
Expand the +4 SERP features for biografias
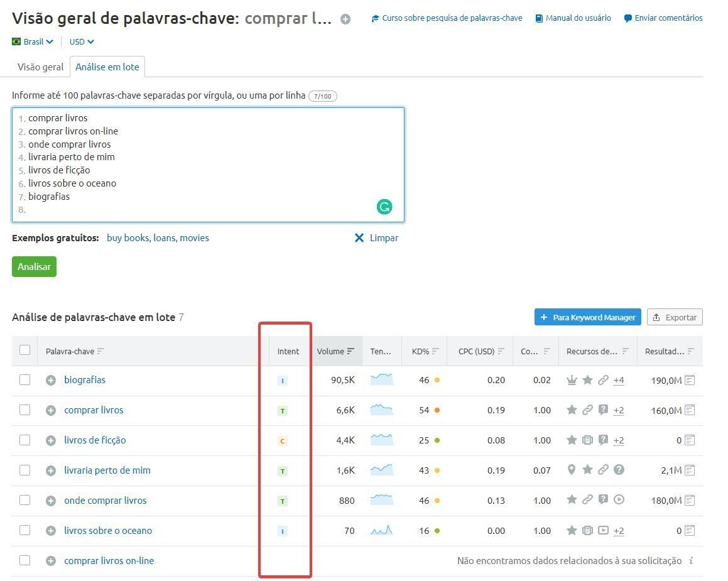coord(618,380)
